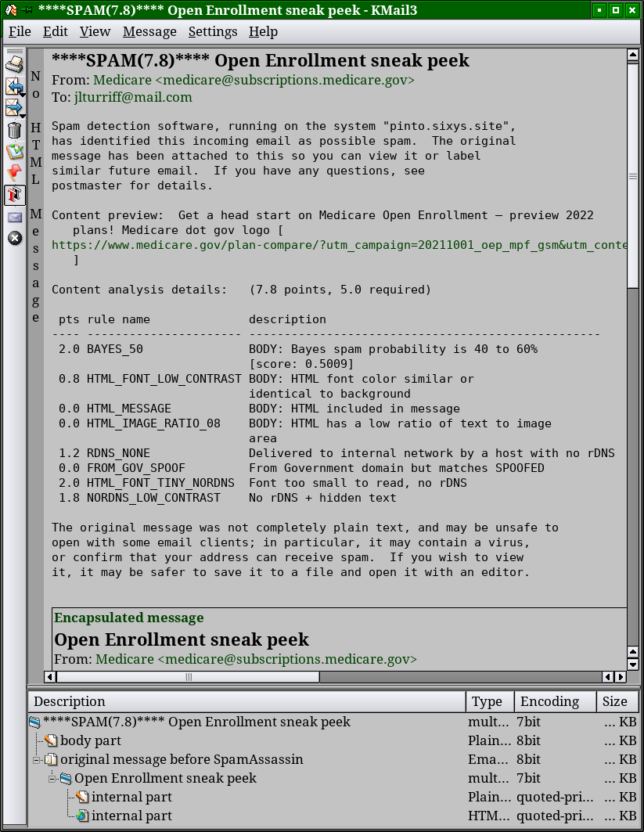Open the Help menu
The height and width of the screenshot is (832, 644).
point(263,32)
